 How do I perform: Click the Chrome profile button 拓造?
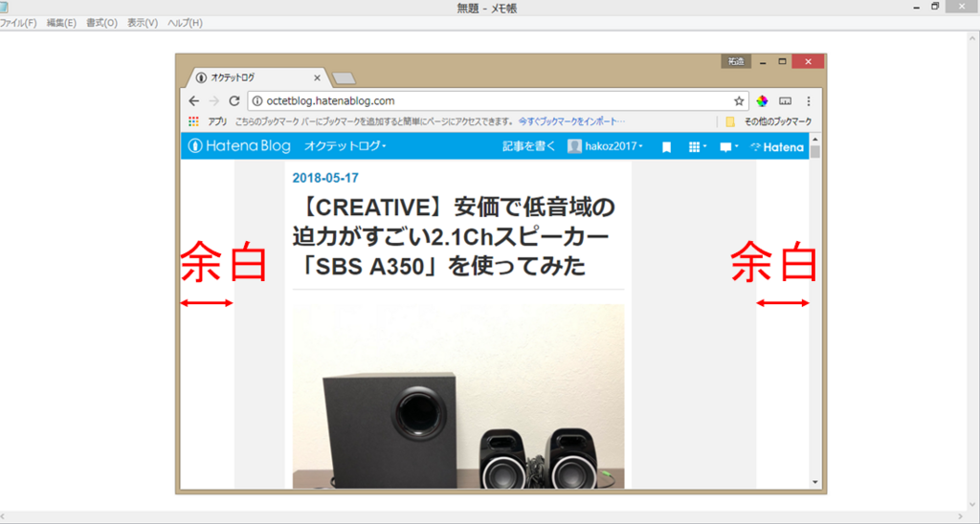736,61
